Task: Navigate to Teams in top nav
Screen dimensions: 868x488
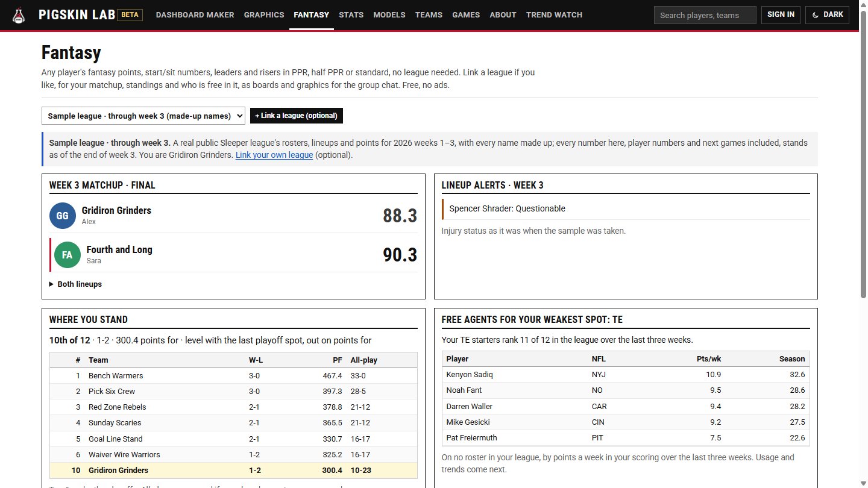Action: coord(429,15)
